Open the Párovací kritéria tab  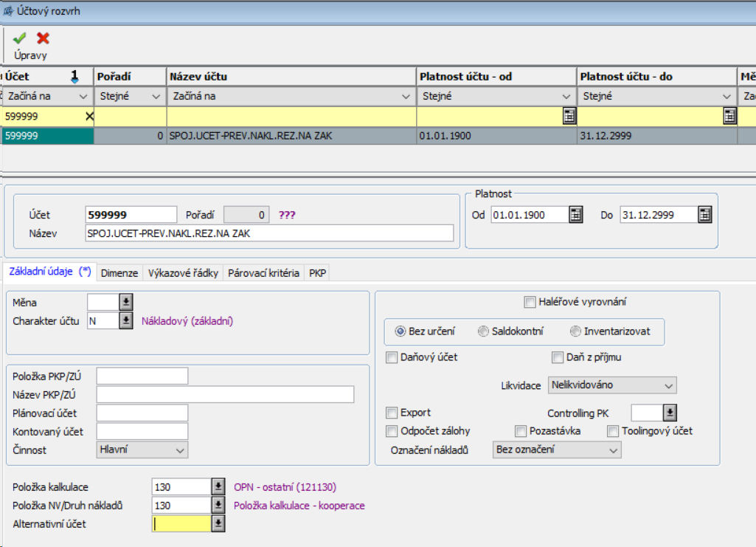click(263, 273)
